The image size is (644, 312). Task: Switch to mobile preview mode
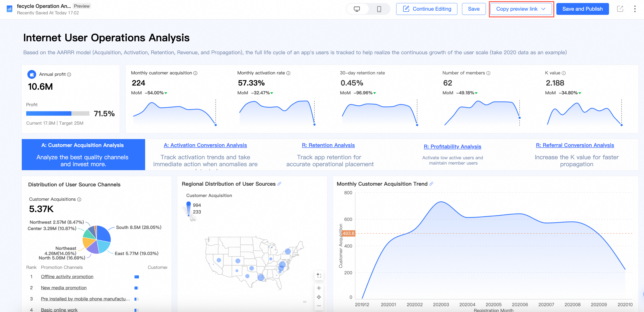pos(379,9)
